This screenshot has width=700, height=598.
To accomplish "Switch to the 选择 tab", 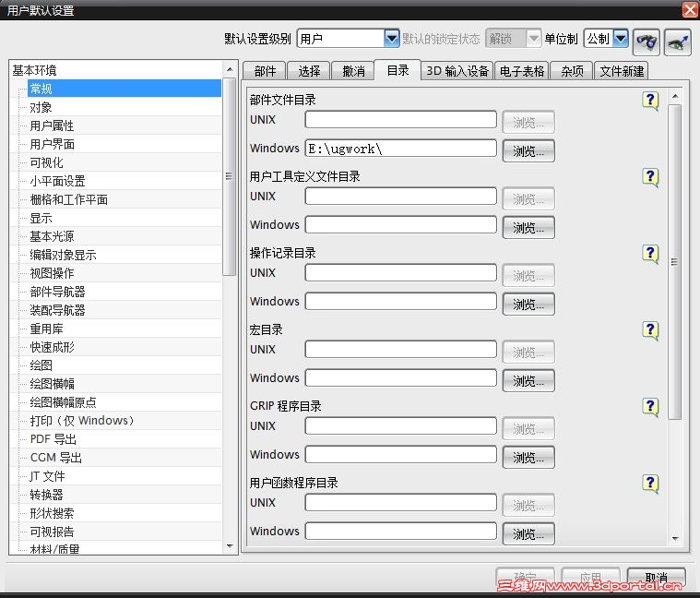I will click(x=309, y=71).
